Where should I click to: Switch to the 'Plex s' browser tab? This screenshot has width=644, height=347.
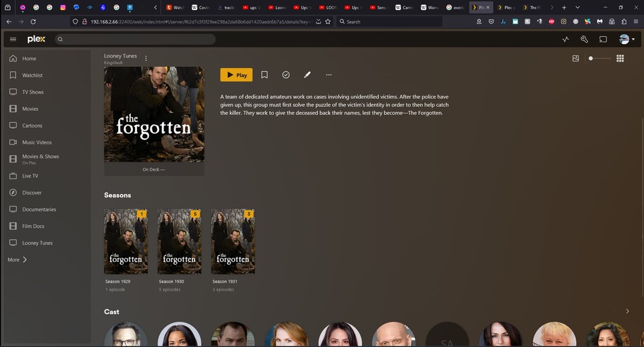(x=506, y=7)
